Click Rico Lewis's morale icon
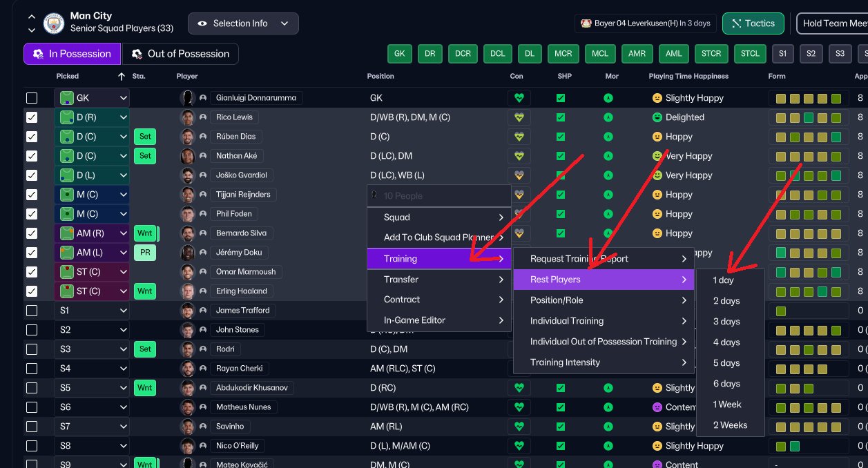Screen dimensions: 868x468 [x=608, y=117]
